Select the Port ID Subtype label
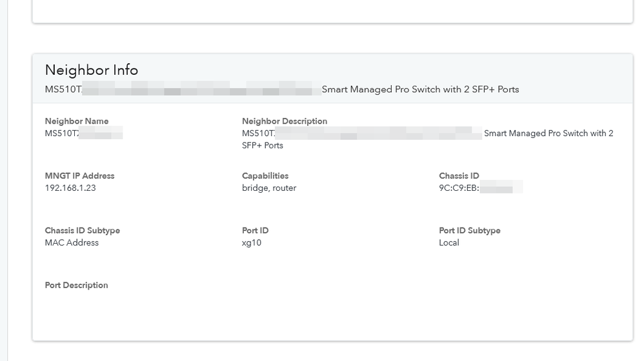Viewport: 644px width, 361px height. pyautogui.click(x=469, y=231)
